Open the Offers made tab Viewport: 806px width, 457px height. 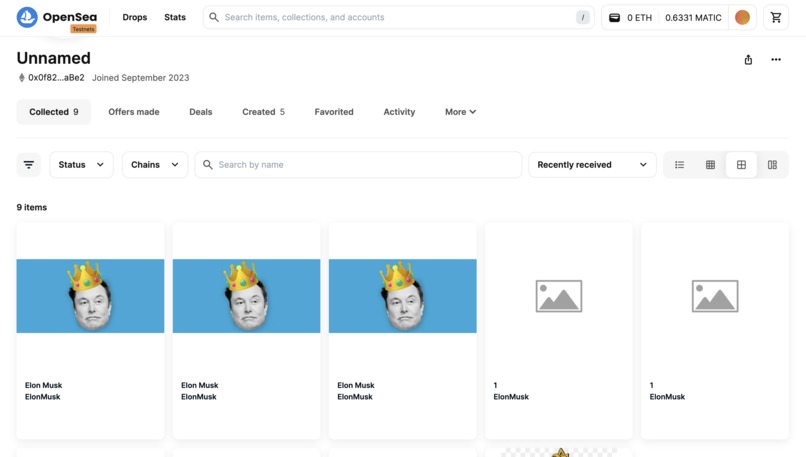(x=134, y=112)
